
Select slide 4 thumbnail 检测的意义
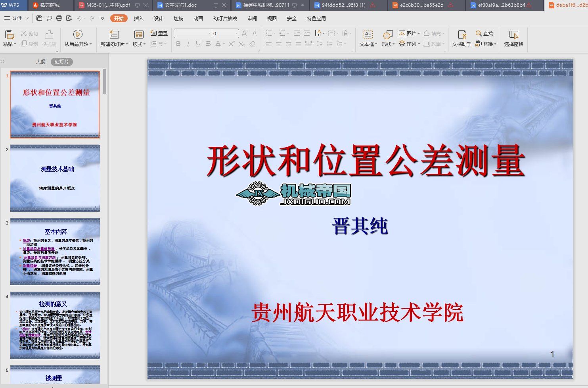point(55,325)
